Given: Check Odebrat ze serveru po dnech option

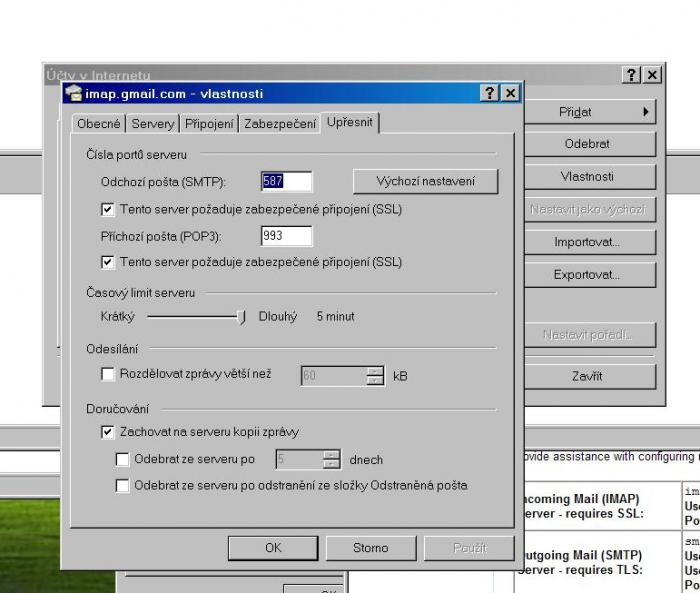Looking at the screenshot, I should (x=122, y=460).
